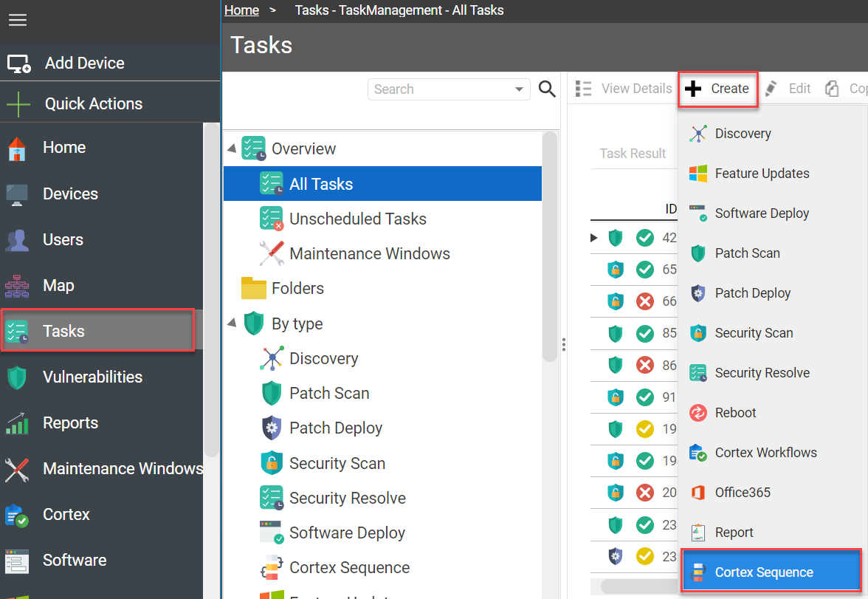Click the Task Result tab label
Viewport: 868px width, 599px height.
coord(633,154)
